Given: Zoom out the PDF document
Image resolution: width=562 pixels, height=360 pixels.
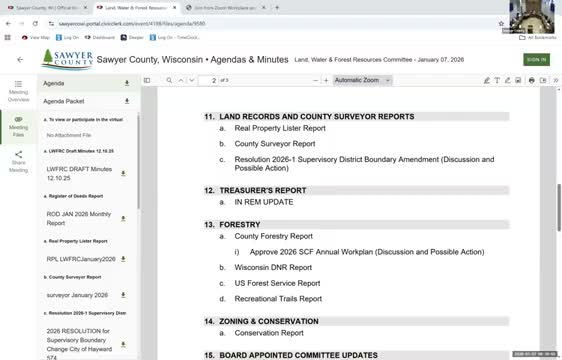Looking at the screenshot, I should 315,80.
